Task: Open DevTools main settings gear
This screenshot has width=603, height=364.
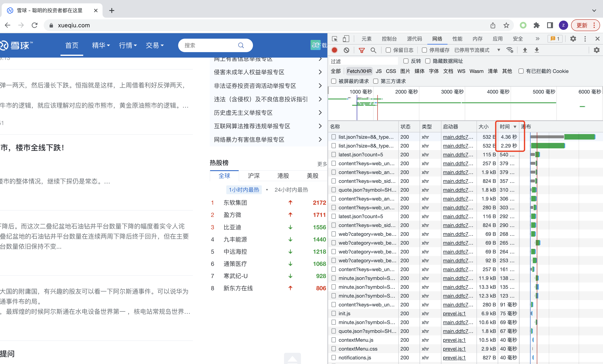Action: pos(573,39)
